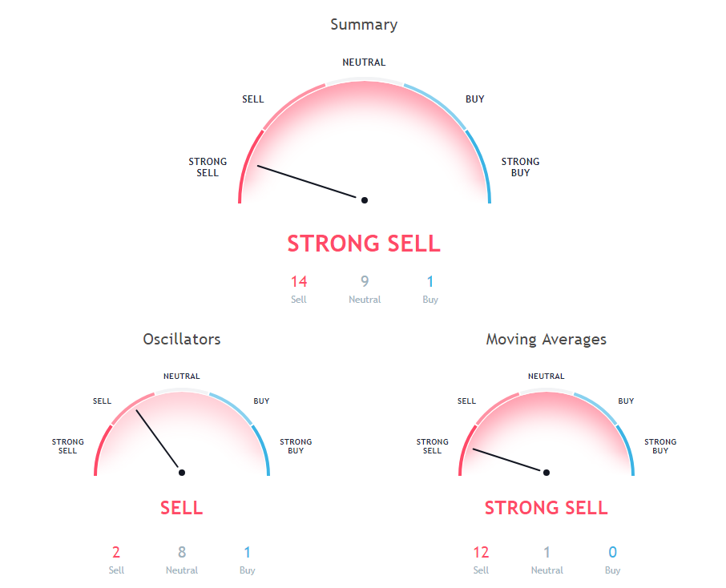Click the Summary gauge needle

[310, 183]
